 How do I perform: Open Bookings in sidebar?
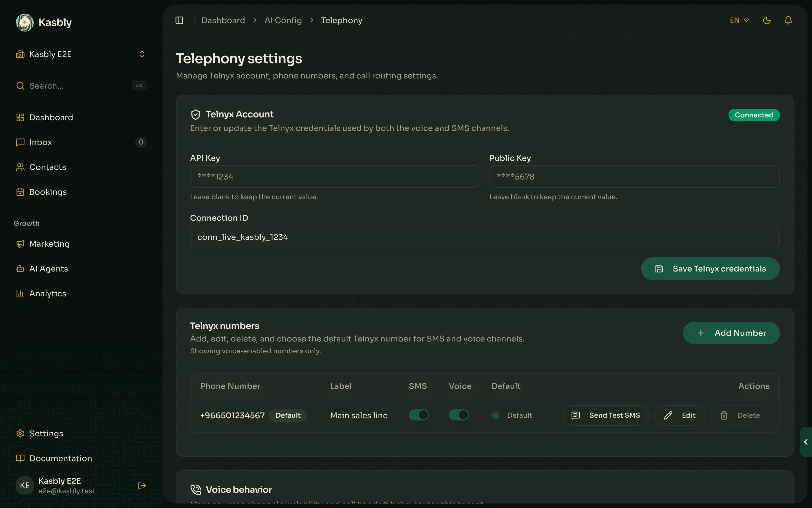tap(81, 192)
